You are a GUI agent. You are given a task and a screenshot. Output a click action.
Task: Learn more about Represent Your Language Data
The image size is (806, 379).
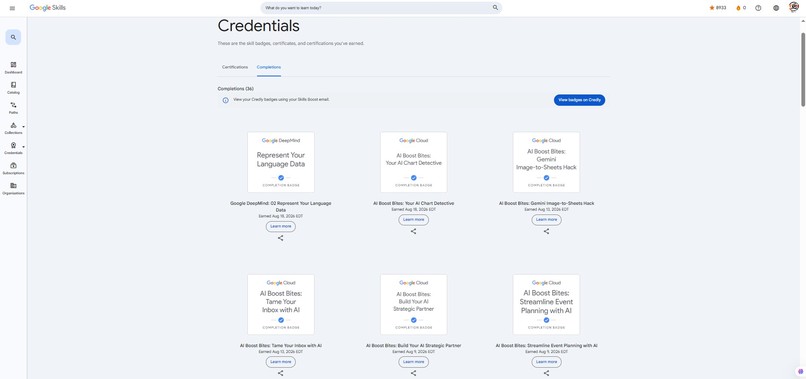coord(281,226)
